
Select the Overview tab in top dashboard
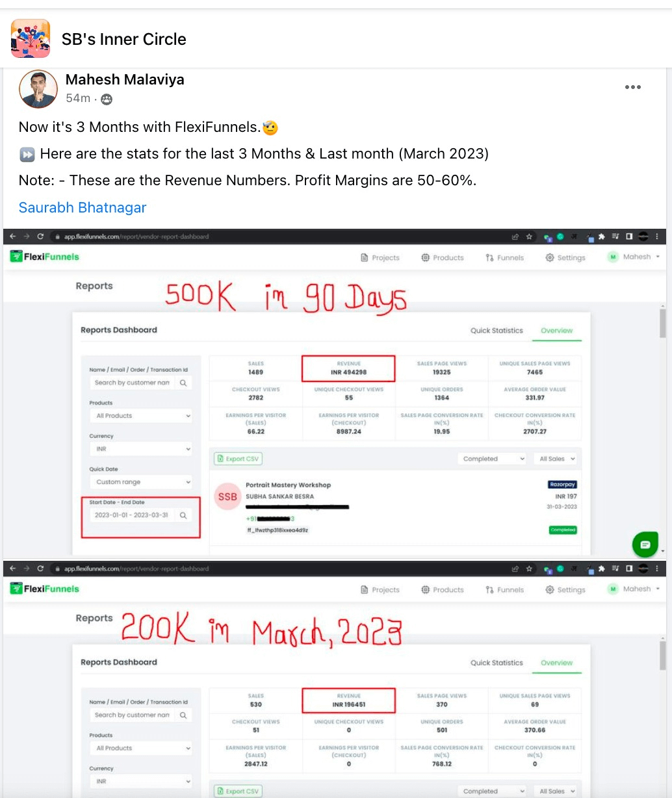tap(557, 330)
